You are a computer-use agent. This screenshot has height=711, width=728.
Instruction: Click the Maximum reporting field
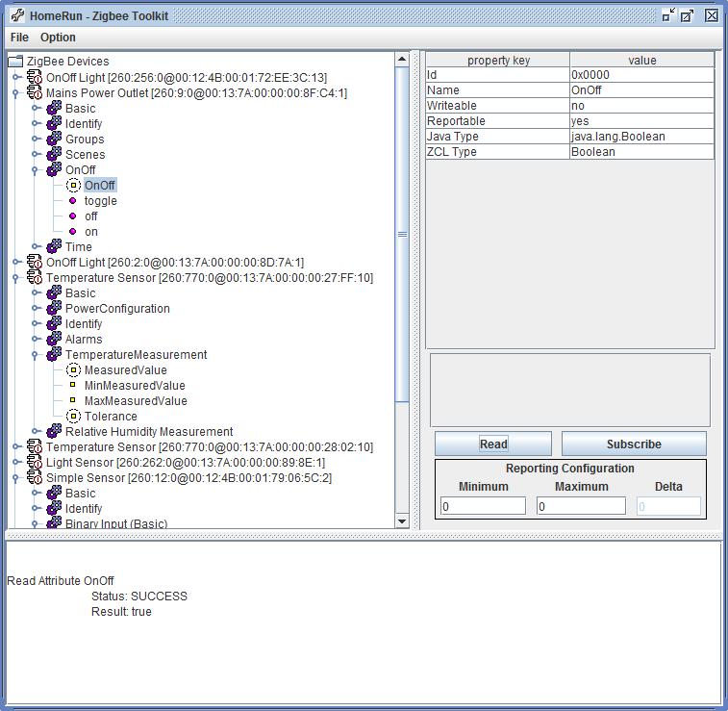tap(581, 506)
